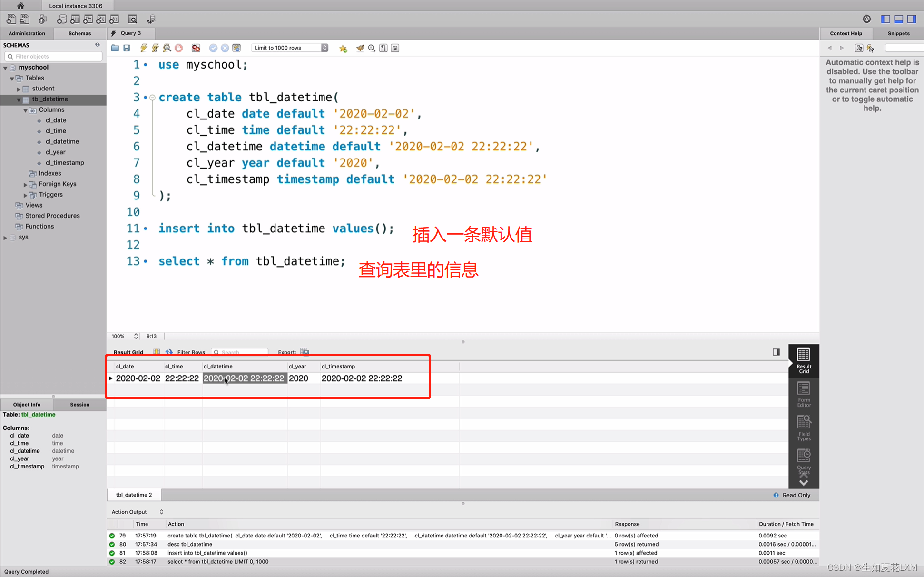Collapse the Columns node

click(x=25, y=110)
